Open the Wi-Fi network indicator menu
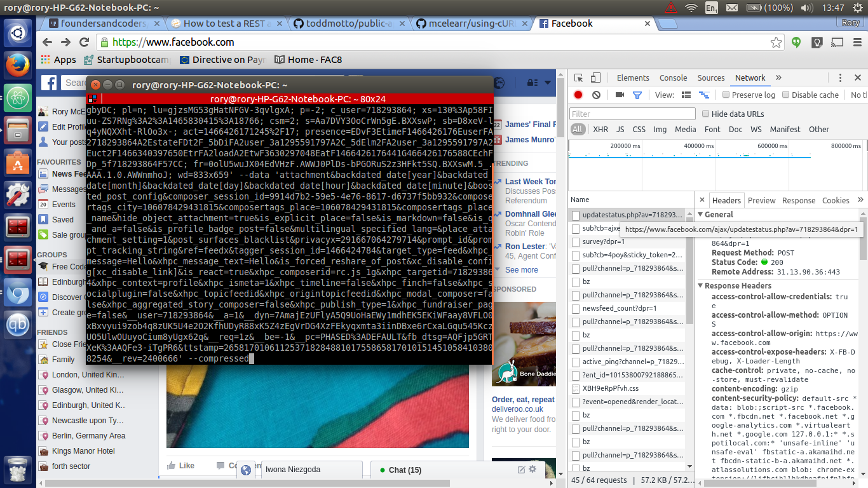Image resolution: width=868 pixels, height=488 pixels. [691, 8]
